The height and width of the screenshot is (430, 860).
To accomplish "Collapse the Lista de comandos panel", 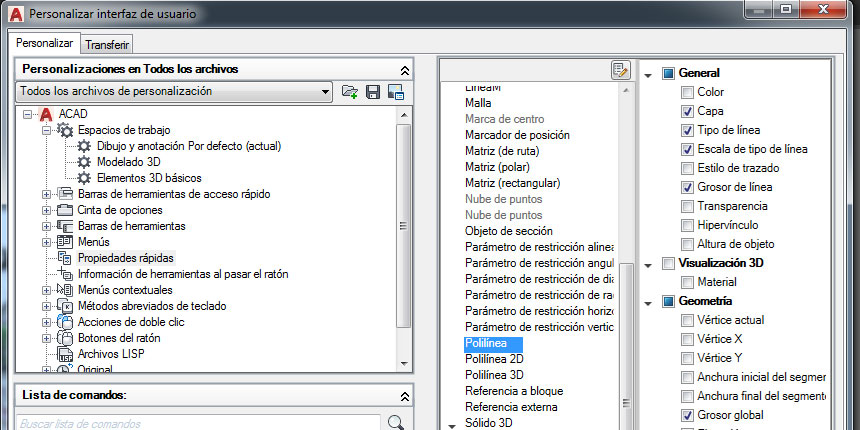I will point(404,397).
